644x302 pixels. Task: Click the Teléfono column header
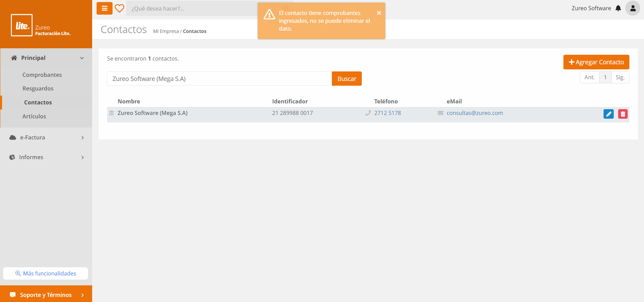[x=386, y=101]
